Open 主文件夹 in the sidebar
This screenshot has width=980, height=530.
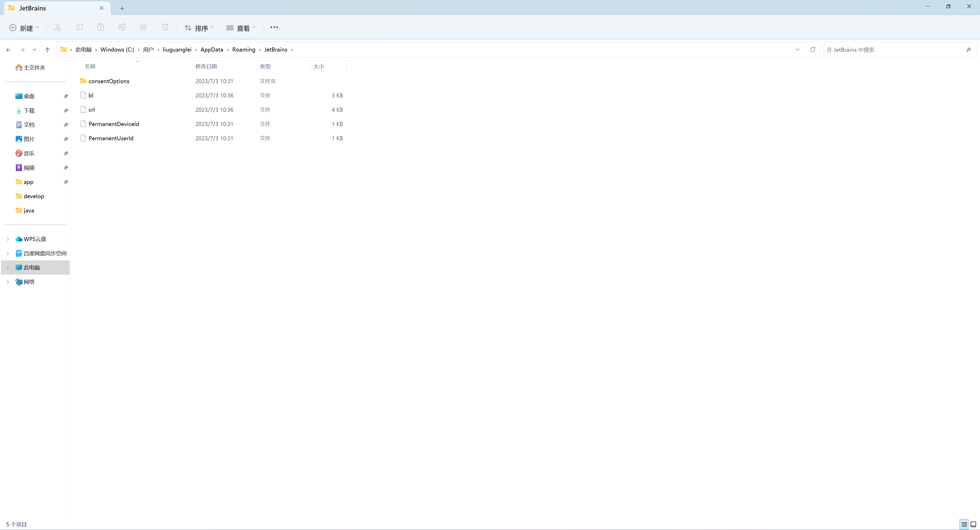[35, 67]
